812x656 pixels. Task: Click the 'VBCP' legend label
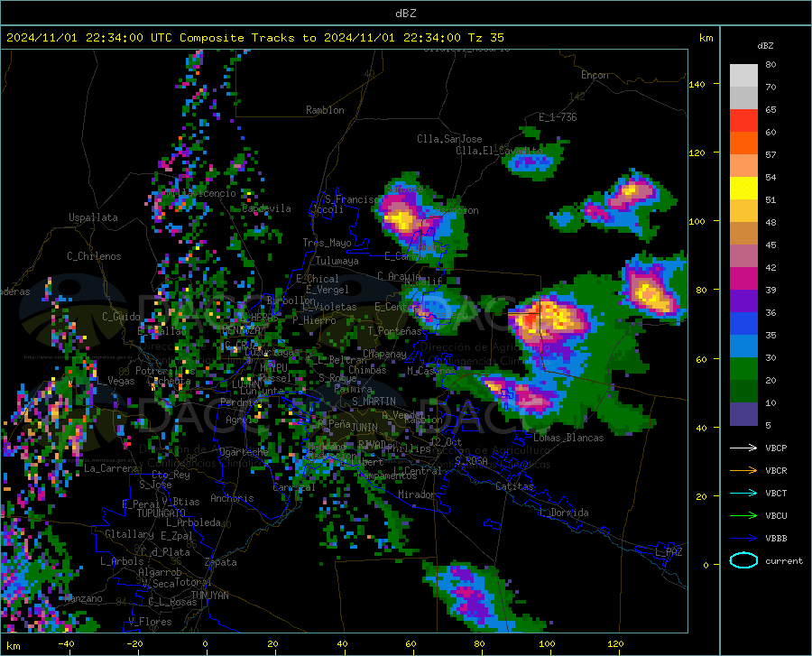tap(776, 448)
